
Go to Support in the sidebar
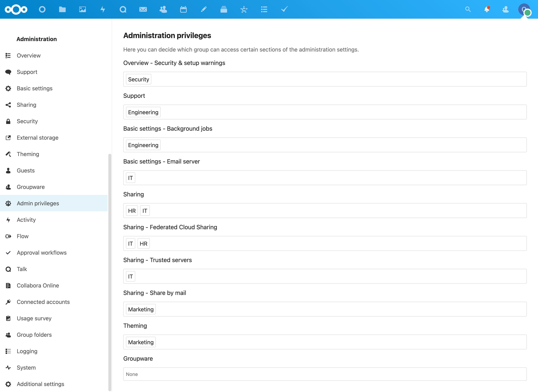54,72
